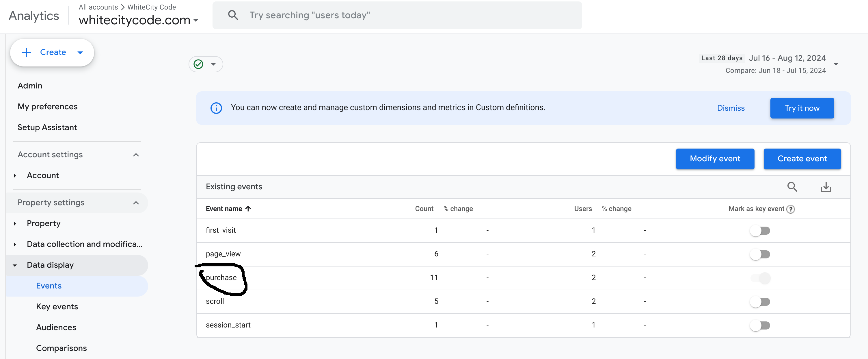868x359 pixels.
Task: Expand the Property tree item
Action: click(15, 223)
